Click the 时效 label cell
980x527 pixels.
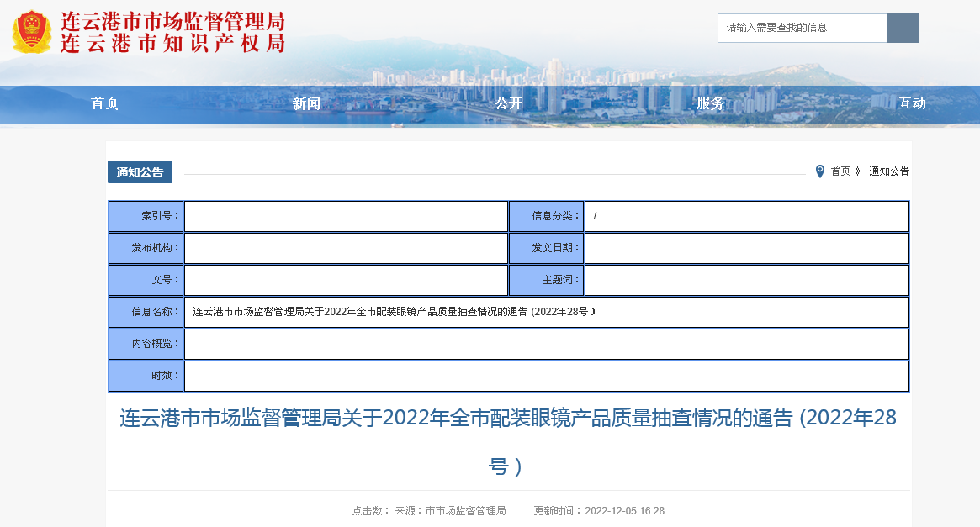(146, 375)
